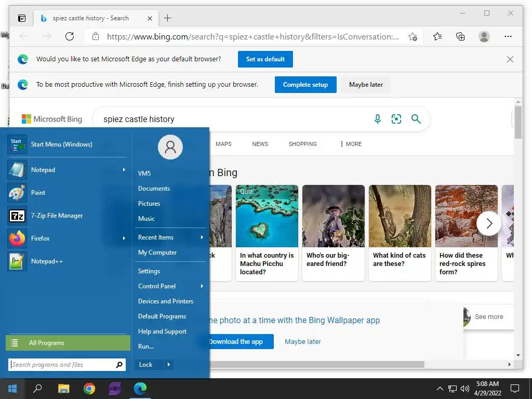This screenshot has height=399, width=532.
Task: Open 7-Zip File Manager
Action: [x=67, y=216]
